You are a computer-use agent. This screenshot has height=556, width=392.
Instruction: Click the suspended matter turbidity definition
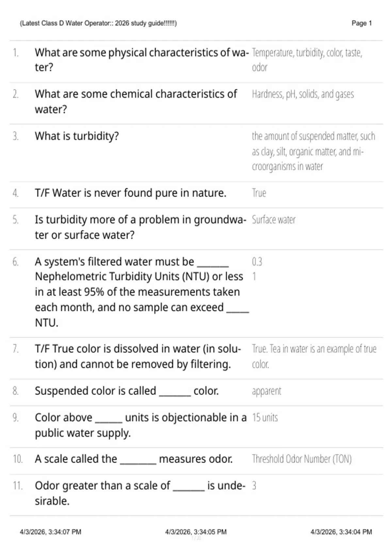pyautogui.click(x=314, y=151)
